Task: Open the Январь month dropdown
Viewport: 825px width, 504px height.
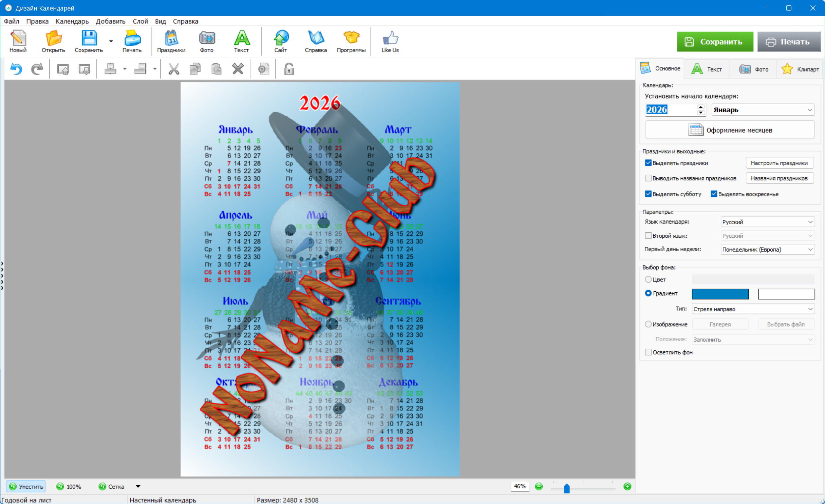Action: point(763,110)
